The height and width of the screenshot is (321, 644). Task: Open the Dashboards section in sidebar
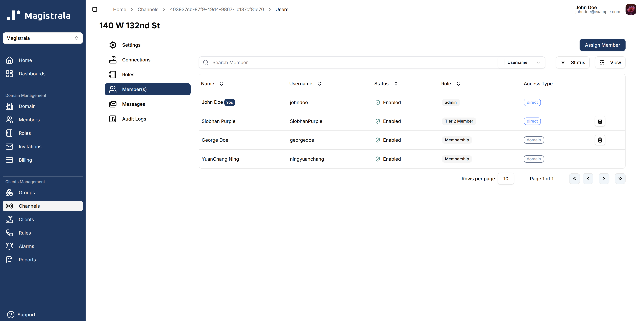(x=32, y=74)
